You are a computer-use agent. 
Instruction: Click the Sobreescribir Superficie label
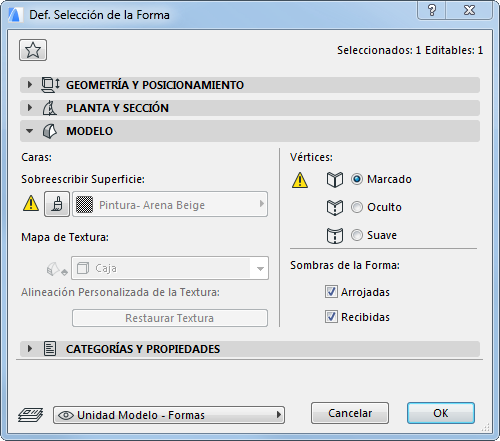tap(83, 179)
